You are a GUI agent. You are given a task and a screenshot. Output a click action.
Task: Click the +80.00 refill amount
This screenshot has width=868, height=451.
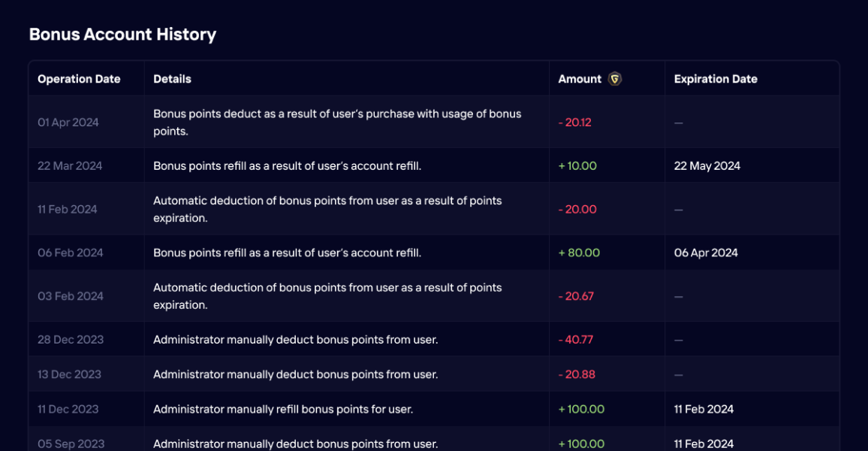[579, 253]
